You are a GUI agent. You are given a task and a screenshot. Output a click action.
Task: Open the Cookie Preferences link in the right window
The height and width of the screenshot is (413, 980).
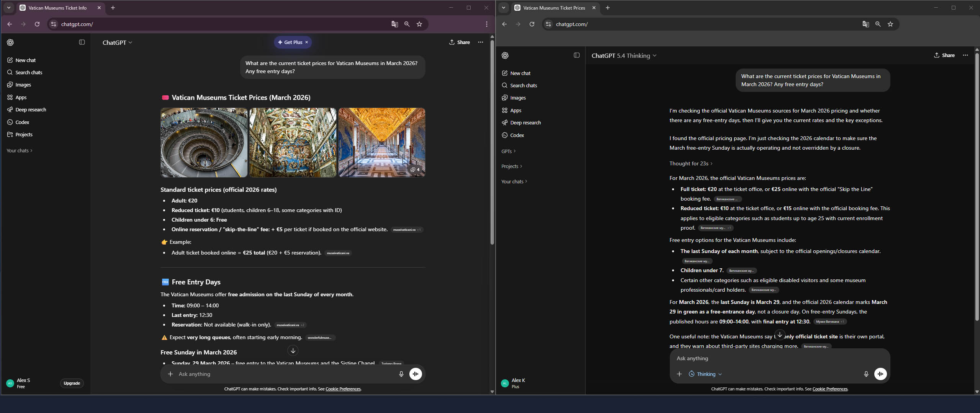click(830, 389)
